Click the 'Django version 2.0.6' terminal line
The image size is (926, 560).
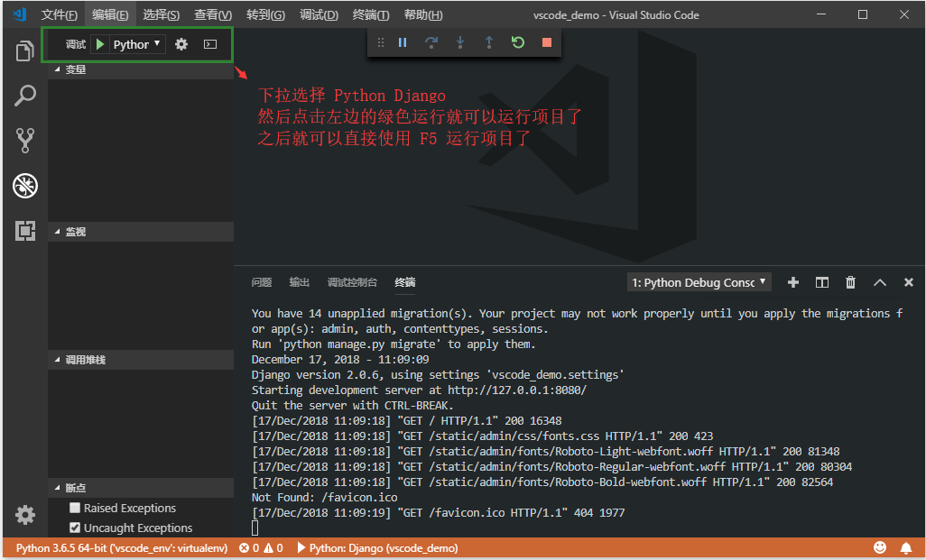click(x=438, y=375)
